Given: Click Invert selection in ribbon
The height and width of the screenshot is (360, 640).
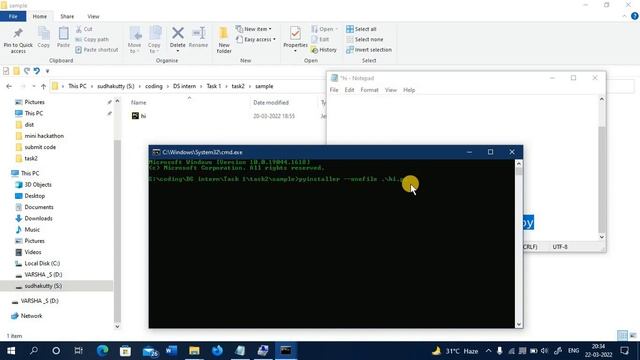Looking at the screenshot, I should click(369, 49).
